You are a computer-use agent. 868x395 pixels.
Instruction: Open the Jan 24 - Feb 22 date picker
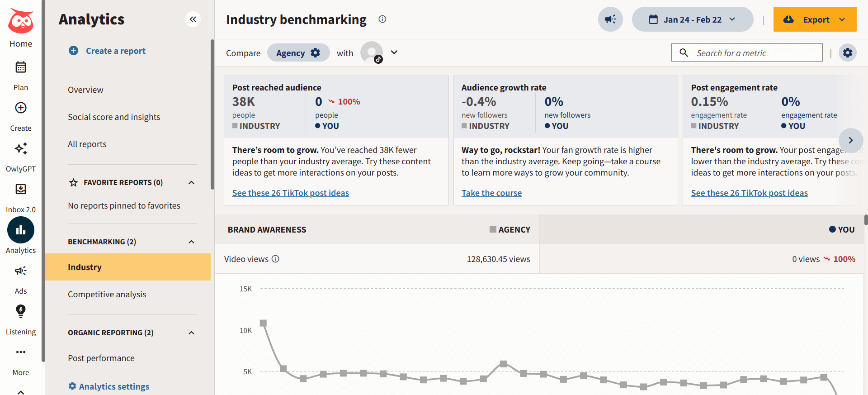click(x=693, y=19)
